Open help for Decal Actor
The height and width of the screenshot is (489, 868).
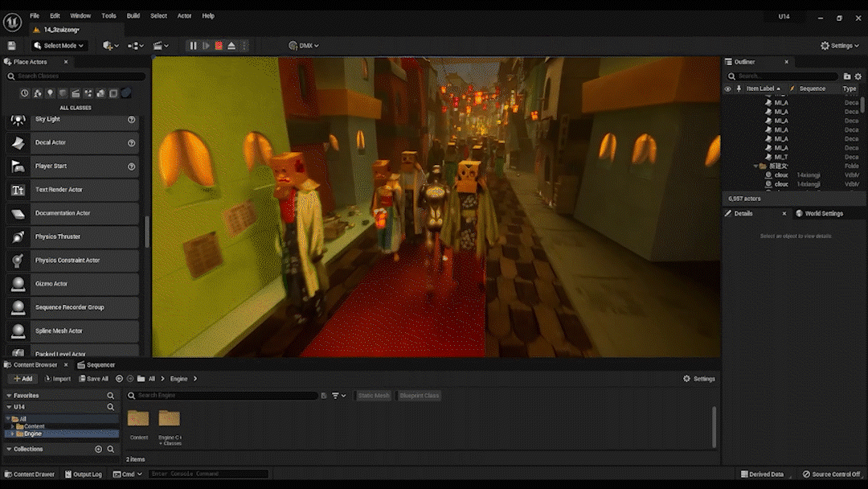131,143
